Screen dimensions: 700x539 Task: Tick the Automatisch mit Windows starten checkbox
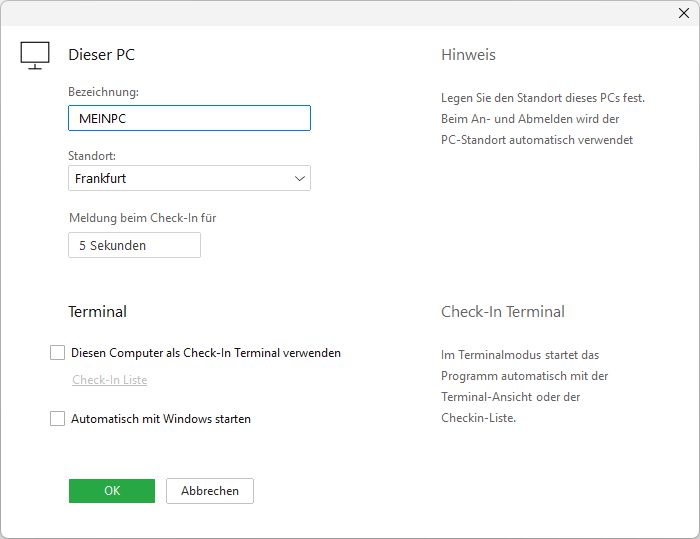(x=57, y=419)
